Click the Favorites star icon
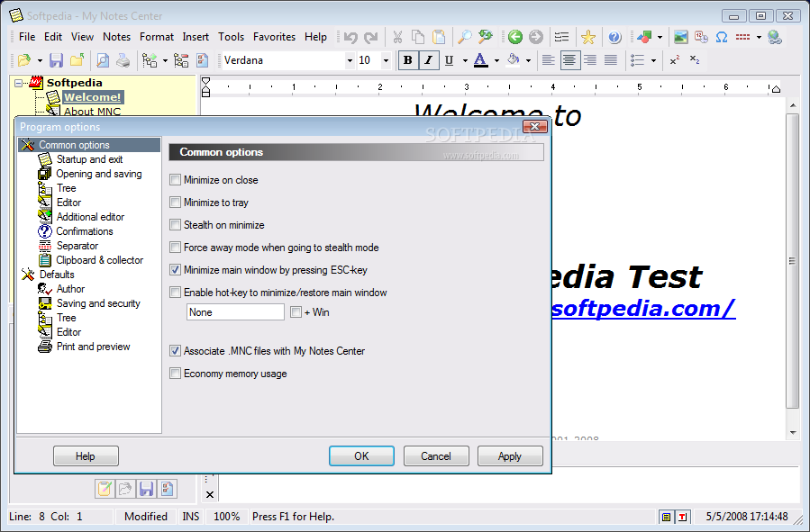 coord(587,37)
